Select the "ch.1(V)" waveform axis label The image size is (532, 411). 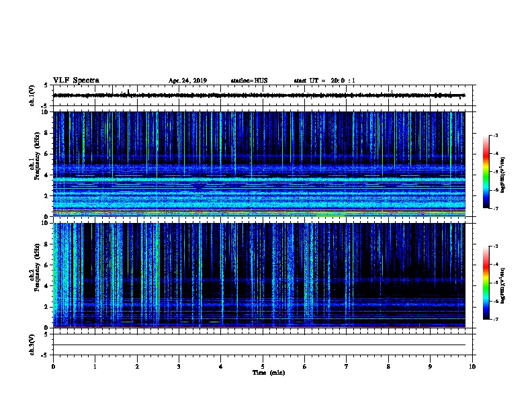point(32,95)
